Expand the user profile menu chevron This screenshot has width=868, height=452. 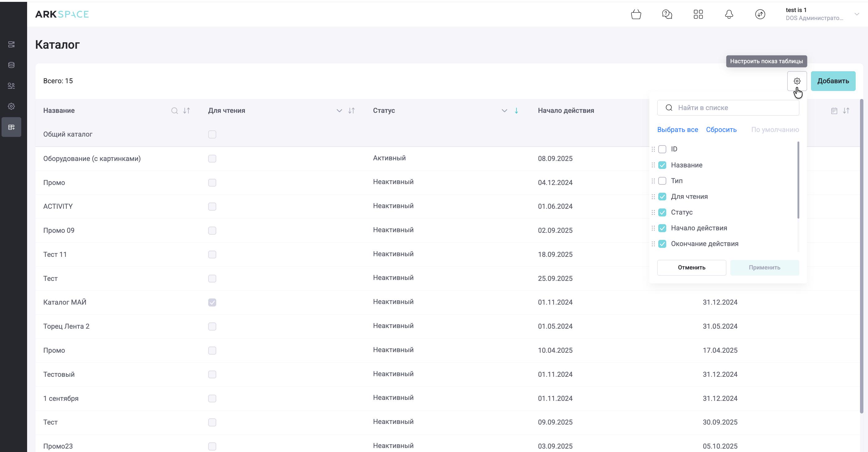857,14
